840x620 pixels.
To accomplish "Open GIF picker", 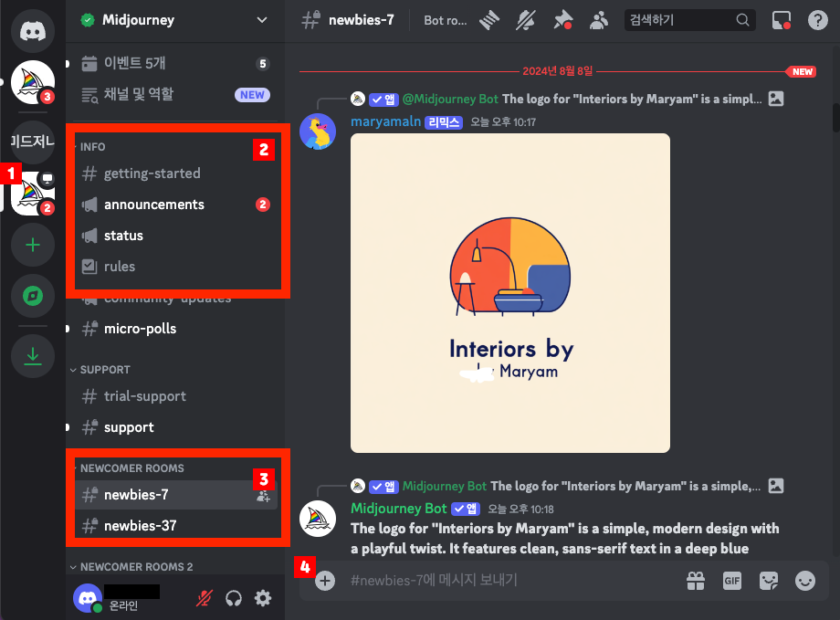I will click(x=731, y=581).
